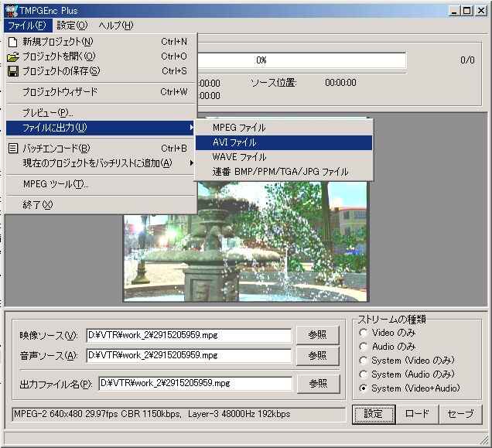Select 連番 BMP/PPM/TGA/JPG ファイル option
Image resolution: width=492 pixels, height=448 pixels.
click(284, 172)
